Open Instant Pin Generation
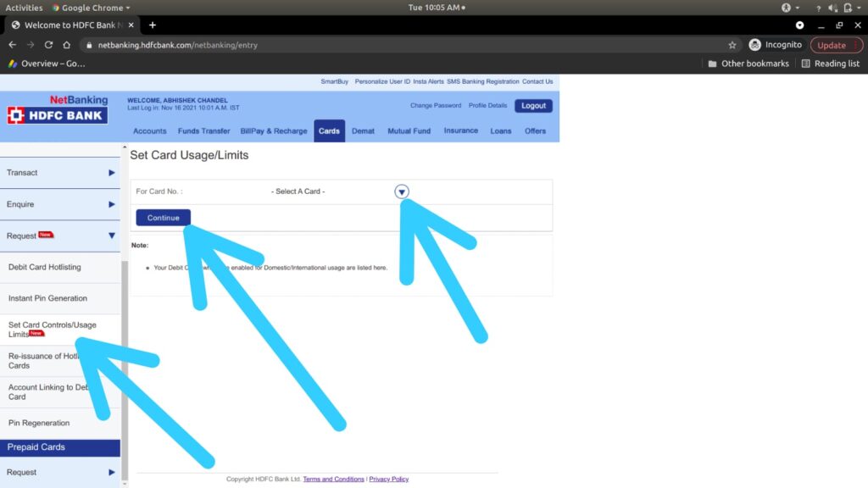Screen dimensions: 868x488 coord(60,298)
